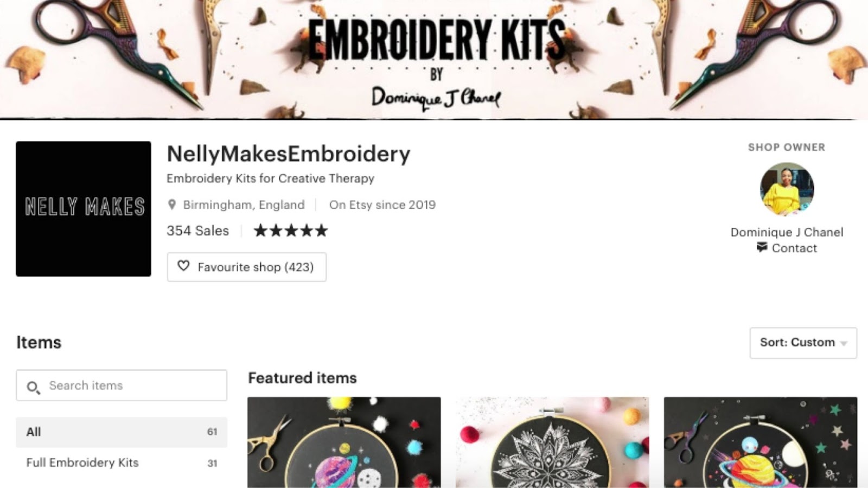Click the Contact link under shop owner
Image resolution: width=868 pixels, height=488 pixels.
point(794,248)
